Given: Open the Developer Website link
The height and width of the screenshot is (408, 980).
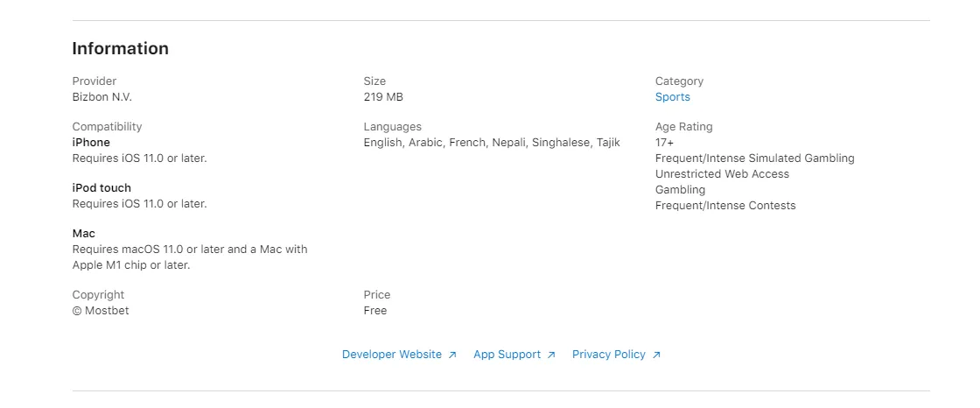Looking at the screenshot, I should (392, 355).
